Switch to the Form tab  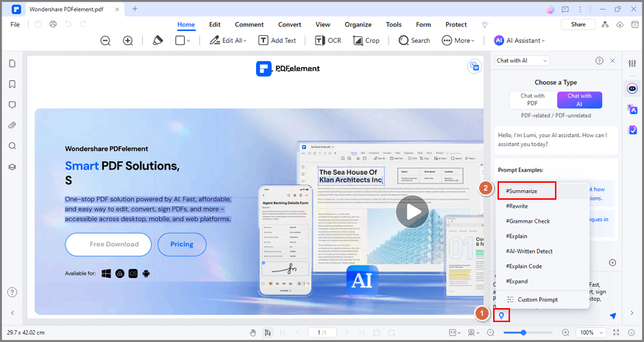tap(423, 25)
